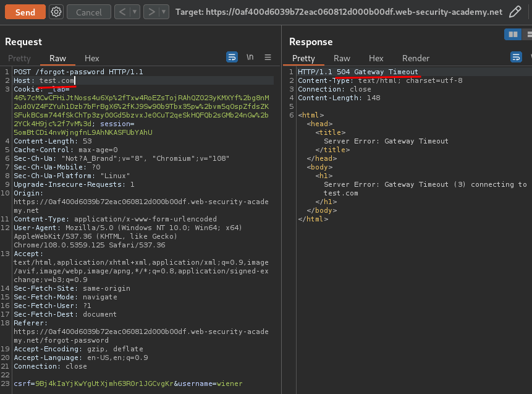
Task: Switch Response view to Raw tab
Action: click(342, 58)
